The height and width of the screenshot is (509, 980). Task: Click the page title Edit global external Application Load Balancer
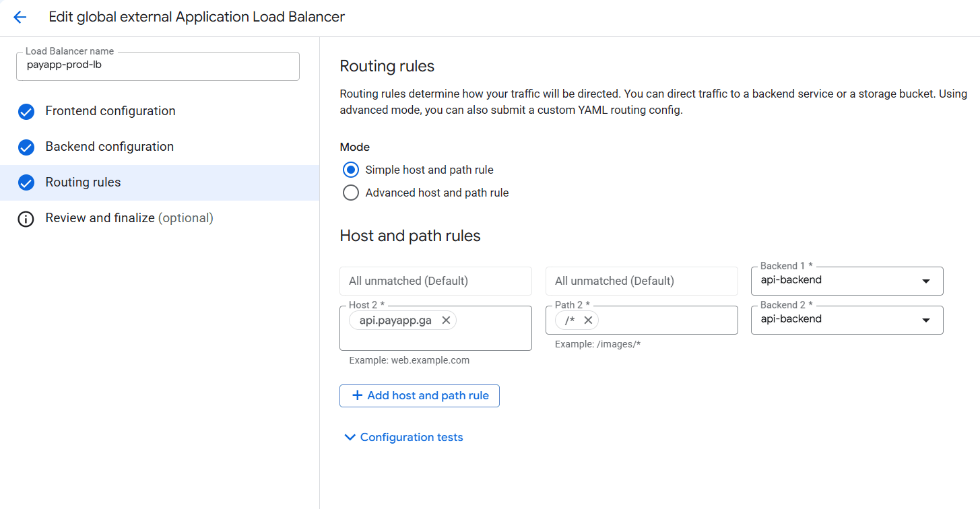click(x=197, y=17)
